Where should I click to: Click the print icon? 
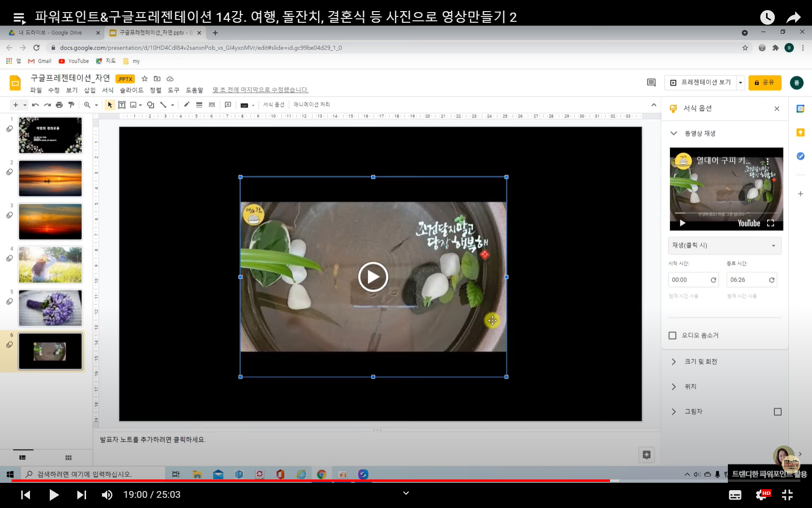59,105
